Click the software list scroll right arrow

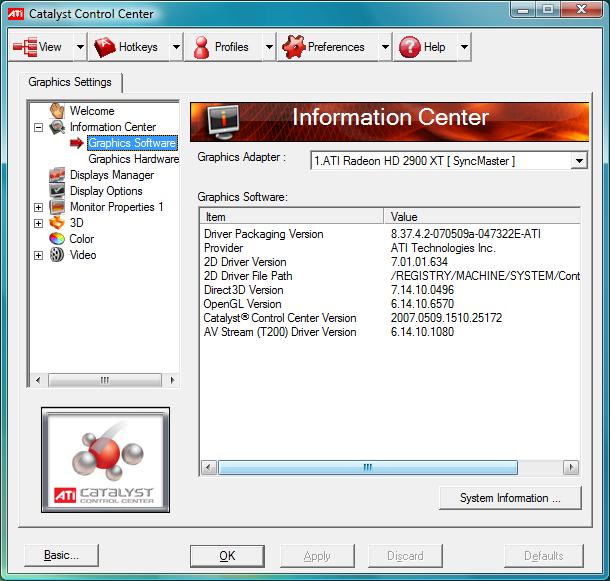coord(571,467)
